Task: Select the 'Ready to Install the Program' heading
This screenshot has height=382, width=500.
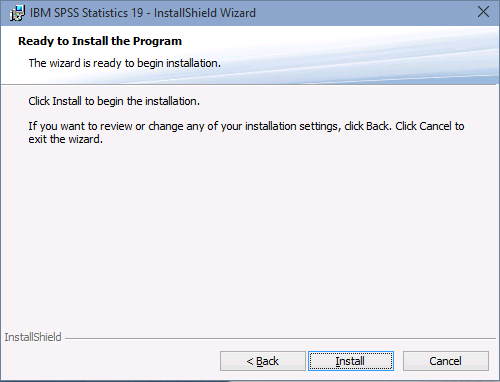Action: pyautogui.click(x=100, y=41)
